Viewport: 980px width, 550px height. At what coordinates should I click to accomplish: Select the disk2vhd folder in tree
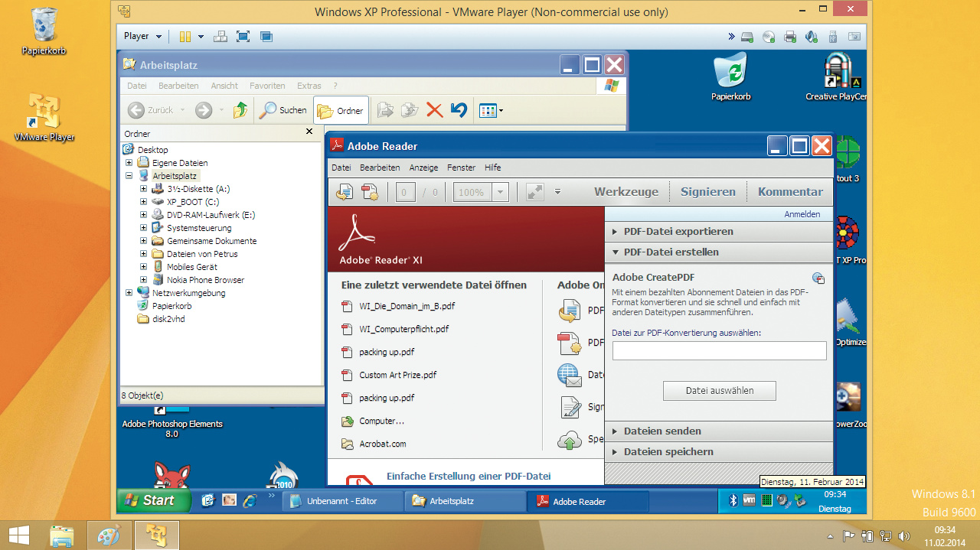[x=168, y=319]
